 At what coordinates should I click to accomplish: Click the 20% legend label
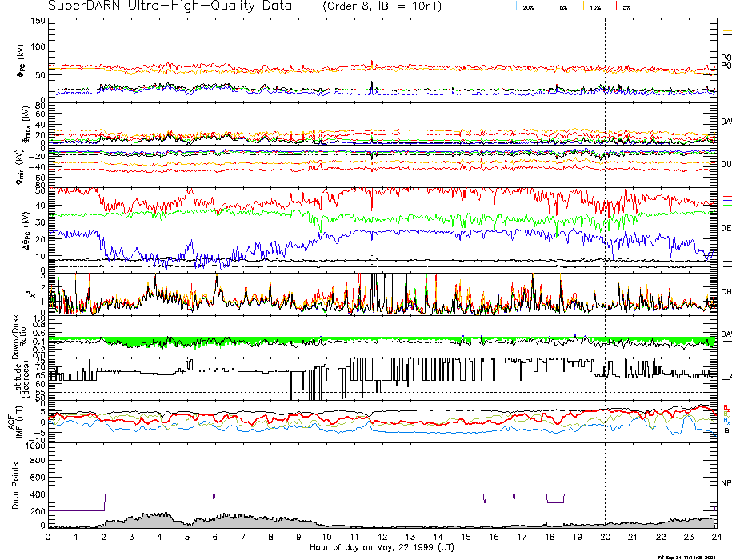pyautogui.click(x=528, y=6)
